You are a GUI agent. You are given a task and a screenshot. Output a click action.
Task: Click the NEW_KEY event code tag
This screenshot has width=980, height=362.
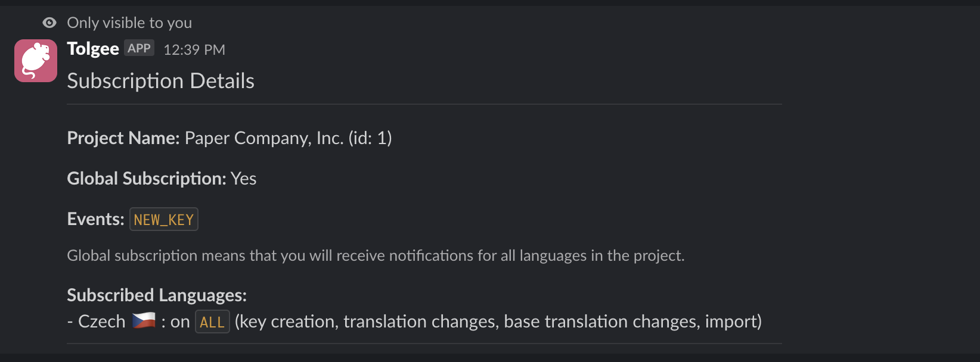click(164, 220)
